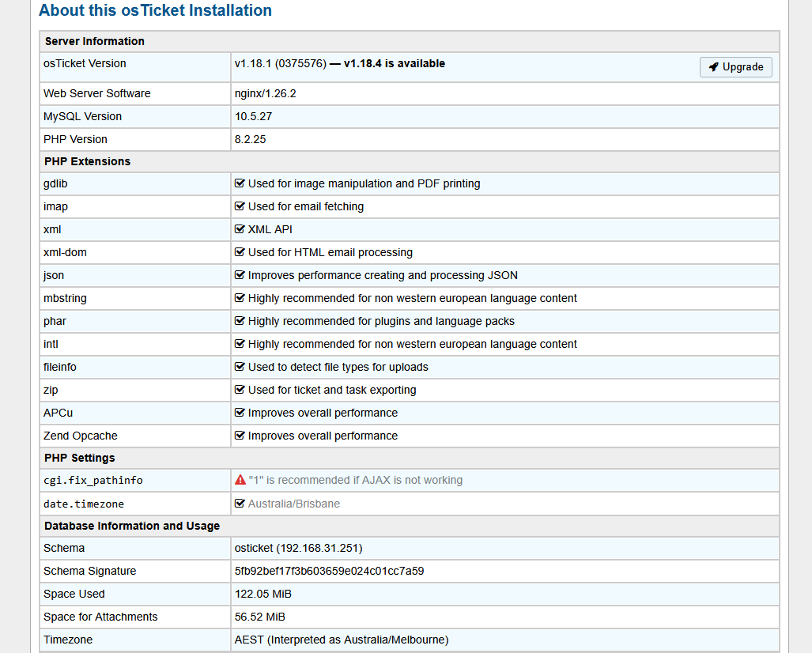Viewport: 812px width, 653px height.
Task: Click the rocket icon on Upgrade button
Action: pyautogui.click(x=714, y=66)
